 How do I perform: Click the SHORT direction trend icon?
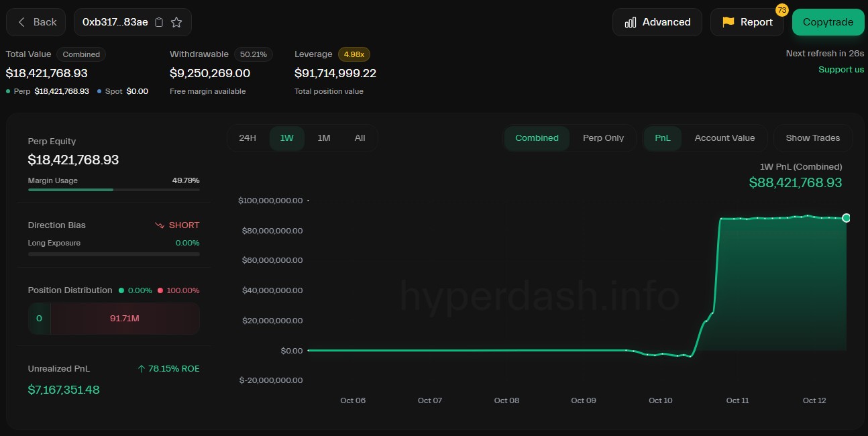[160, 225]
